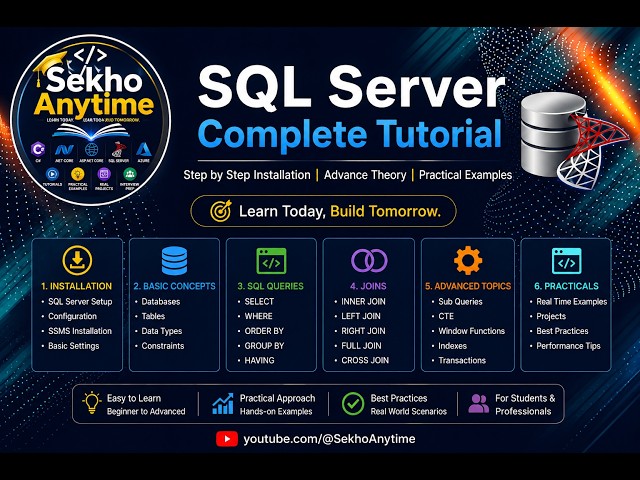
Task: Select the 3. SQL QUERIES heading
Action: [271, 286]
